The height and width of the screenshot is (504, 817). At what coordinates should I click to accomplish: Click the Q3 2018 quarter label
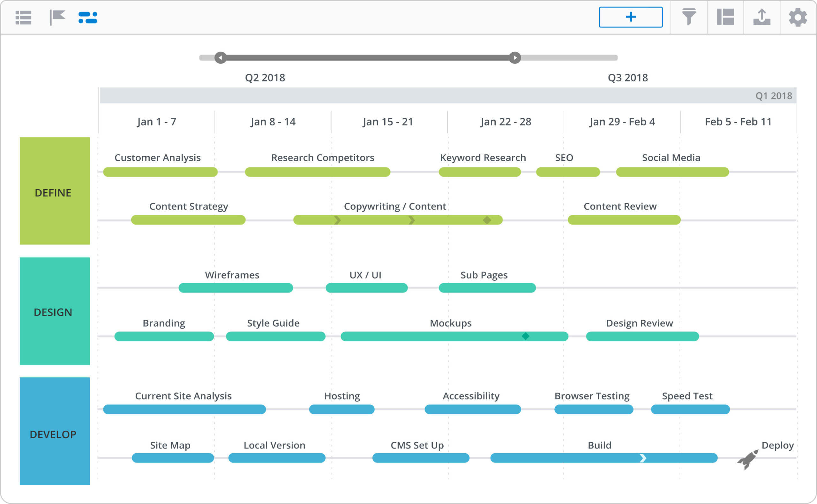coord(627,78)
